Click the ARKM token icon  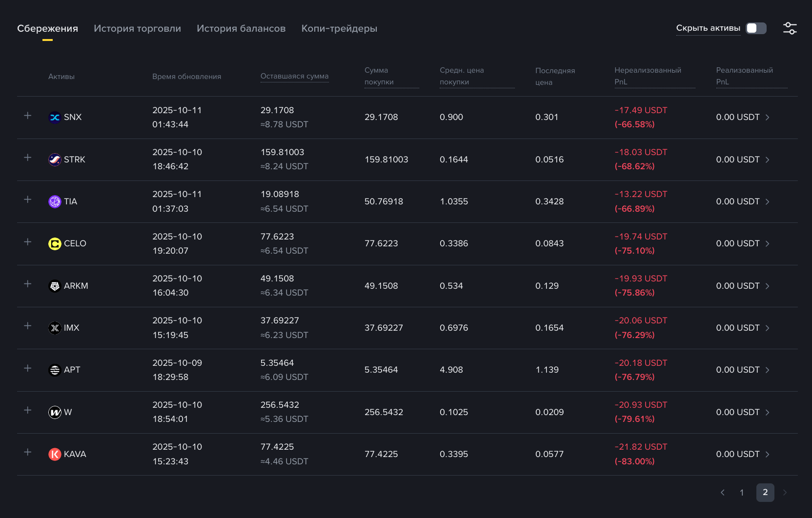tap(55, 286)
